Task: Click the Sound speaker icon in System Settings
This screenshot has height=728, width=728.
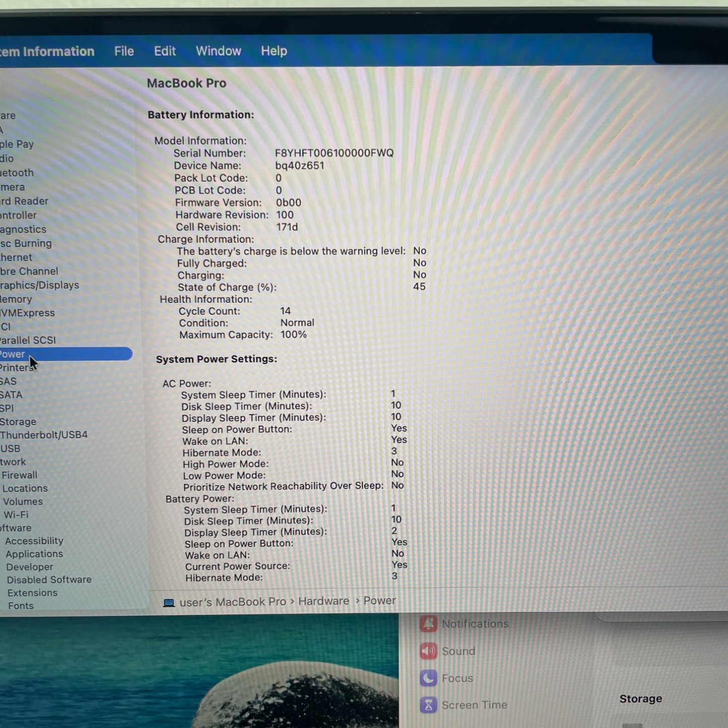Action: (429, 651)
